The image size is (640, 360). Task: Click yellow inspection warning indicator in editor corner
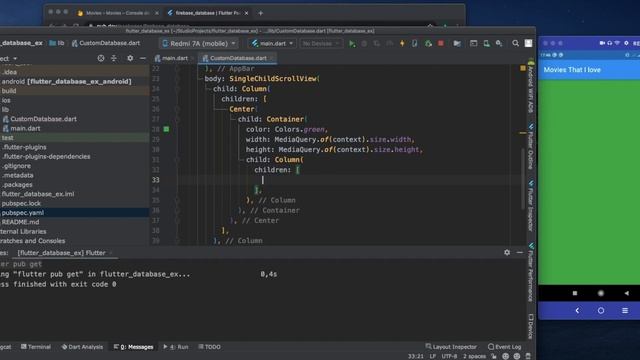(x=523, y=68)
